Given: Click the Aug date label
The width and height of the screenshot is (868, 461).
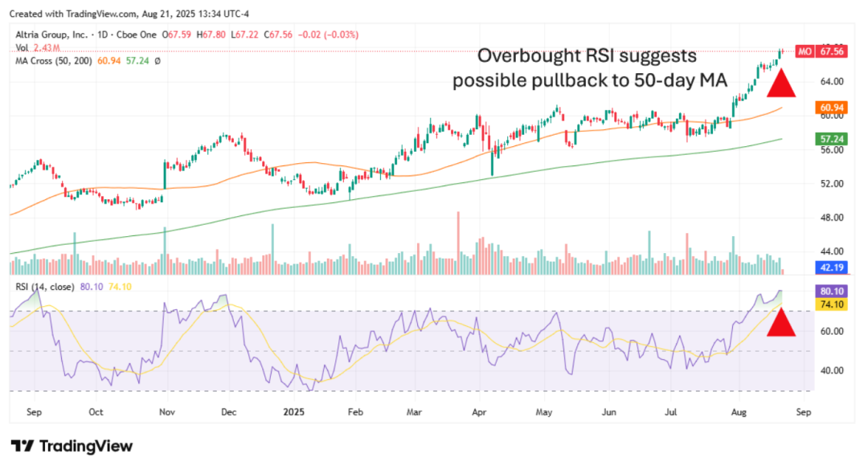Looking at the screenshot, I should click(739, 412).
